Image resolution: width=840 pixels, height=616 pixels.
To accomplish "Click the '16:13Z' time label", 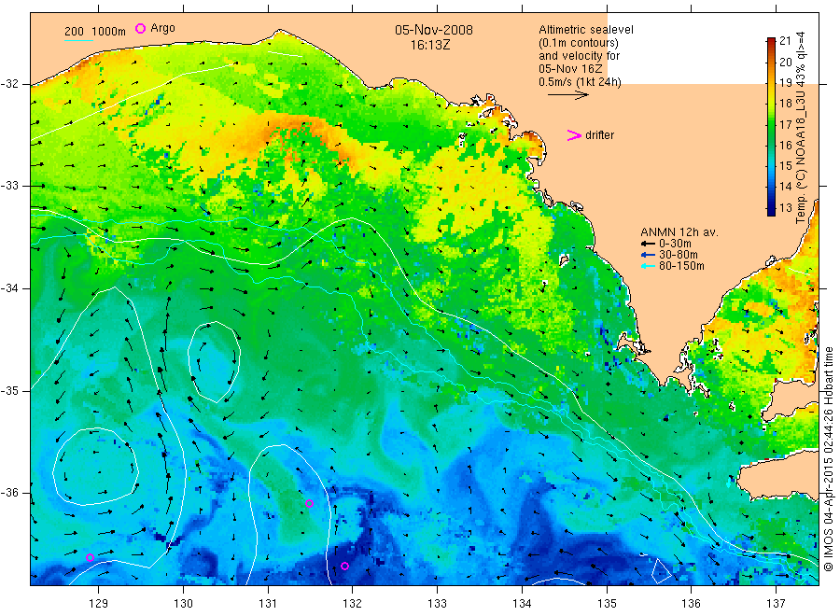I will (x=430, y=46).
